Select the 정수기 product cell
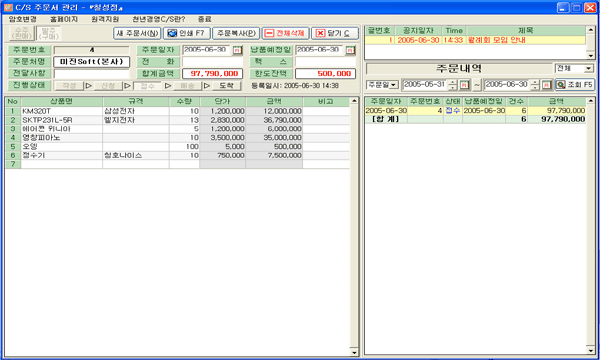This screenshot has height=360, width=600. click(x=62, y=155)
